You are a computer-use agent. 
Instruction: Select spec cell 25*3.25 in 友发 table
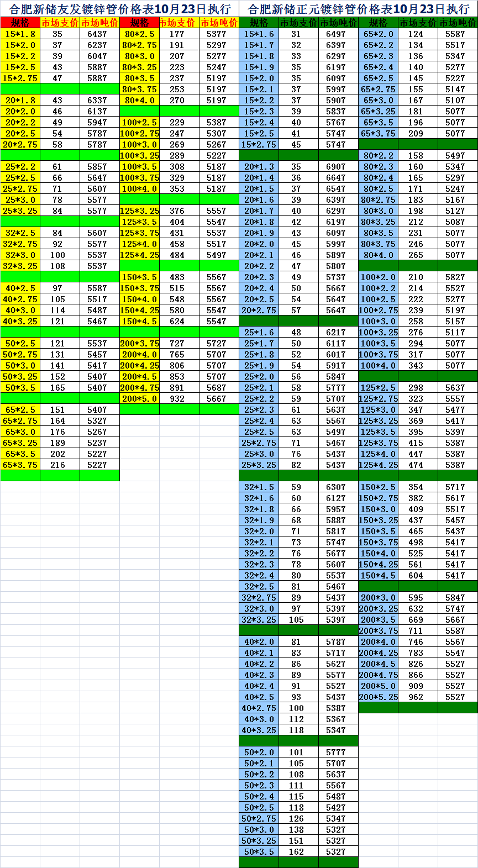20,211
